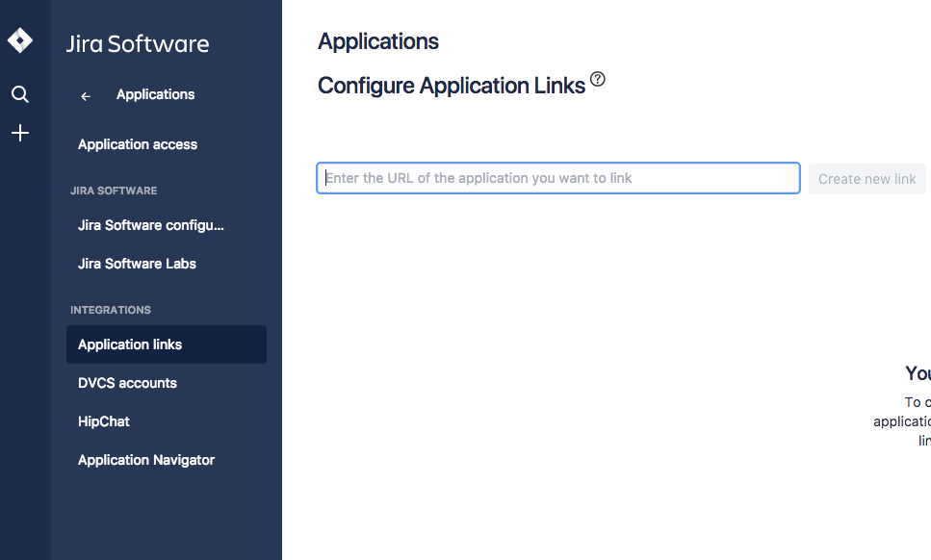The image size is (931, 560).
Task: Click the JIRA SOFTWARE section label
Action: (x=114, y=191)
